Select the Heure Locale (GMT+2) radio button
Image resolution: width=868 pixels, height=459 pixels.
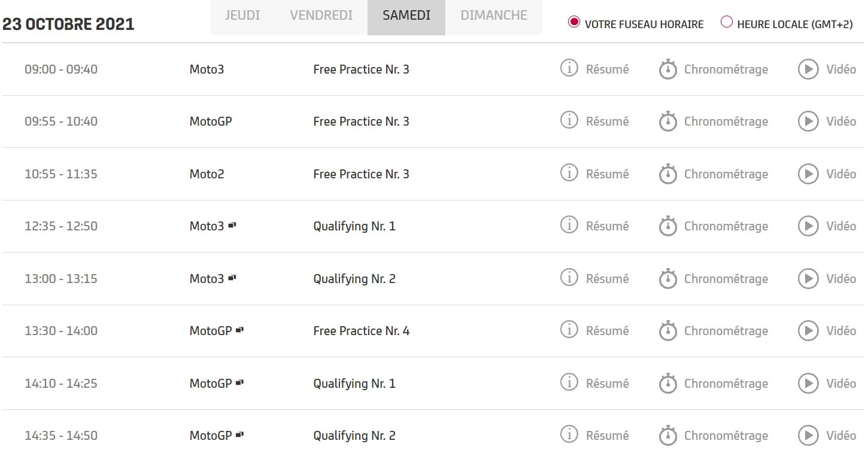click(x=727, y=23)
